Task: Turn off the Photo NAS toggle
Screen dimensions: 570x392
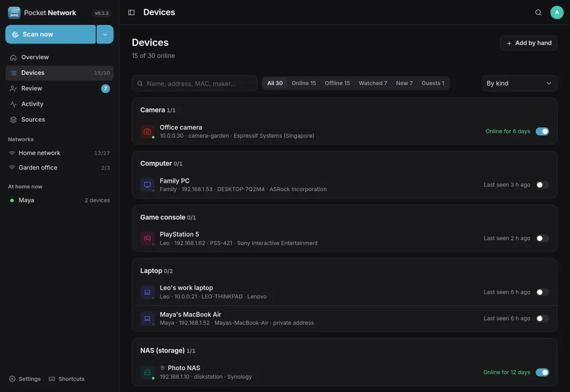Action: tap(542, 373)
